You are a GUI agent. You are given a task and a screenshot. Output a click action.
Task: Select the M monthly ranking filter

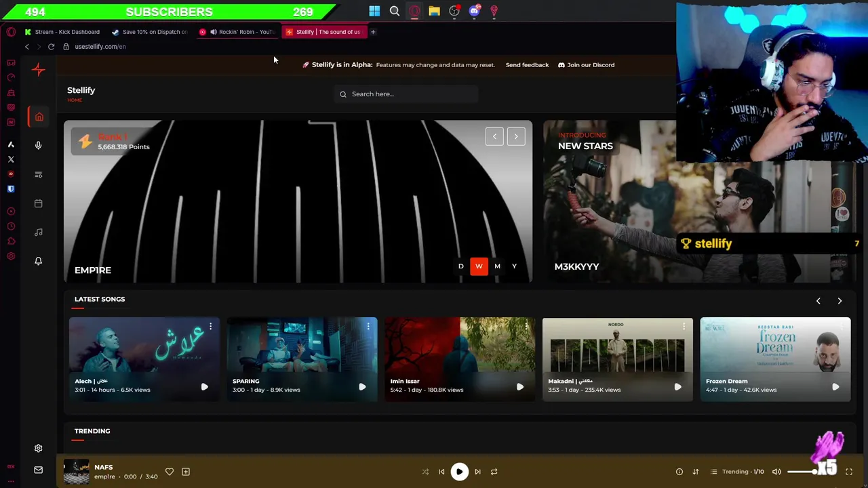pos(497,266)
